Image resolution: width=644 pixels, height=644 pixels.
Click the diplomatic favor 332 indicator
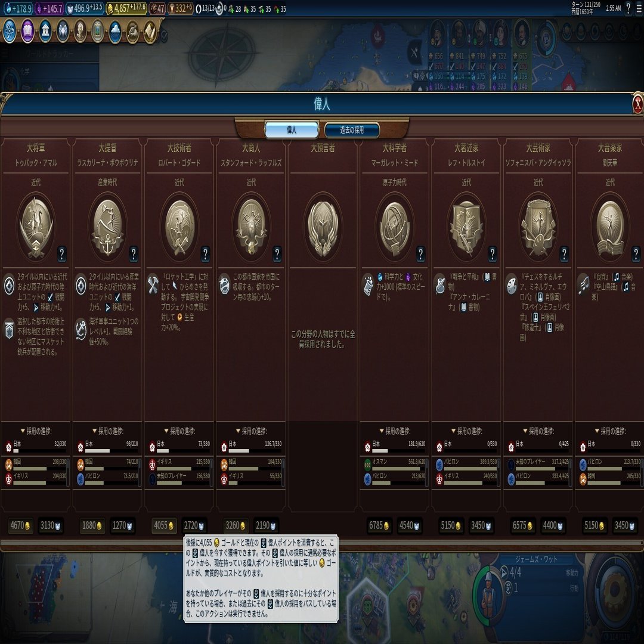point(180,8)
